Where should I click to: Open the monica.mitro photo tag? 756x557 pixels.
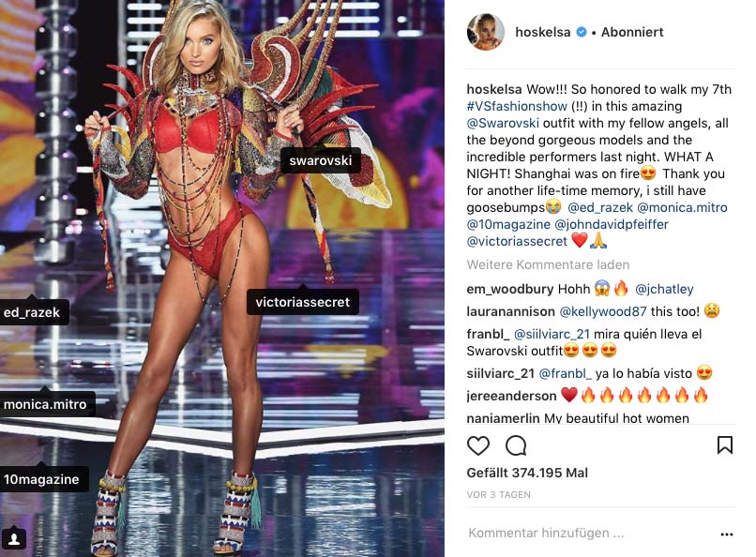click(x=46, y=404)
